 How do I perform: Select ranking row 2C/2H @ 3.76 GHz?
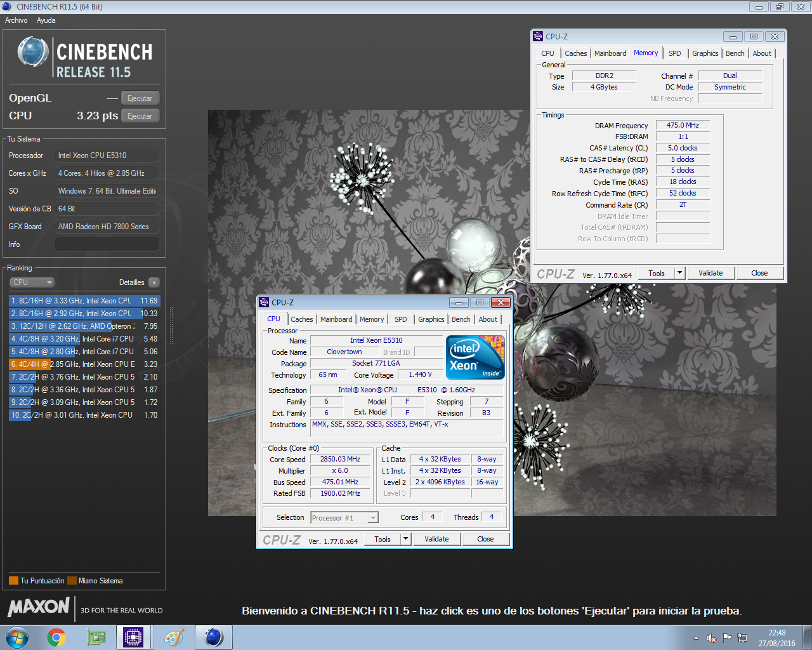[84, 377]
